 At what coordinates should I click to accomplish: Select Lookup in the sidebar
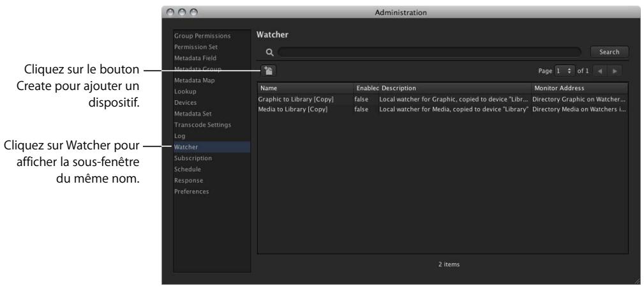185,91
